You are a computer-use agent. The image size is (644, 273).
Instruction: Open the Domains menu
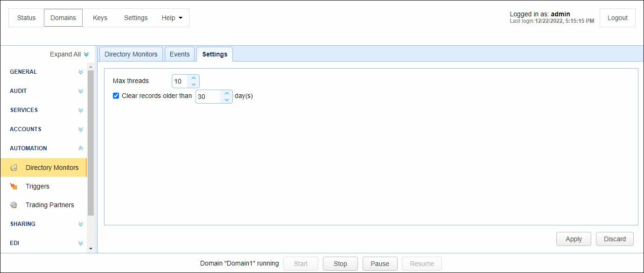tap(63, 18)
